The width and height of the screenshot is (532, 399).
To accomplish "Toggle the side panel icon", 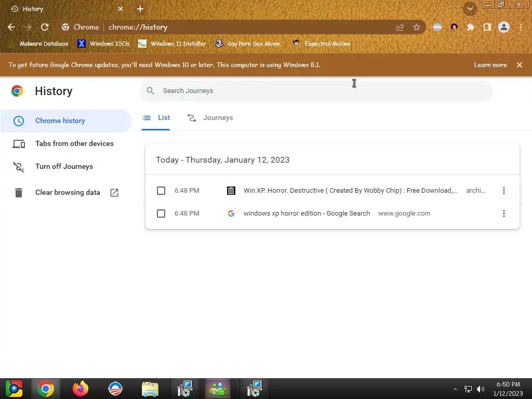I will (x=487, y=27).
